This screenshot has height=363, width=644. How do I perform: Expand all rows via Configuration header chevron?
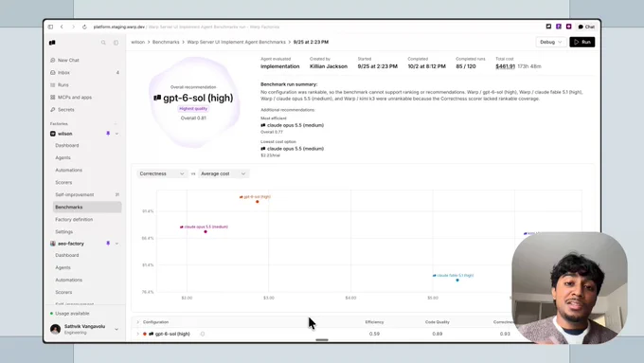coord(138,322)
